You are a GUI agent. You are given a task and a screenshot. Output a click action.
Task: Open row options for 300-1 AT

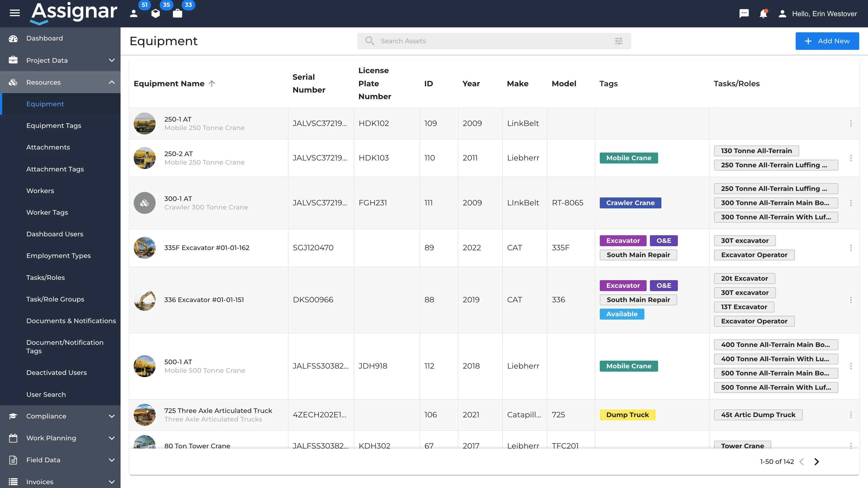[850, 203]
